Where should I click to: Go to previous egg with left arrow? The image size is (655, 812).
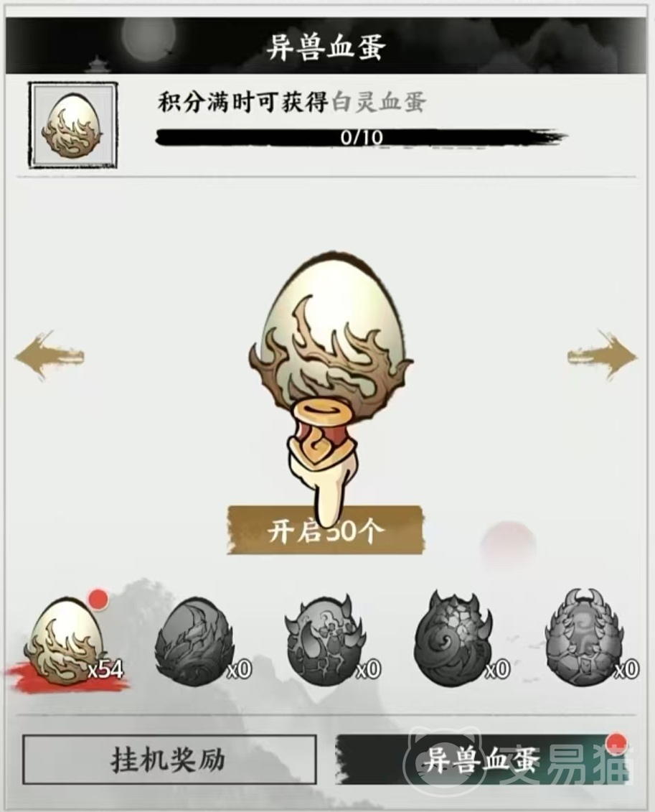[x=50, y=356]
